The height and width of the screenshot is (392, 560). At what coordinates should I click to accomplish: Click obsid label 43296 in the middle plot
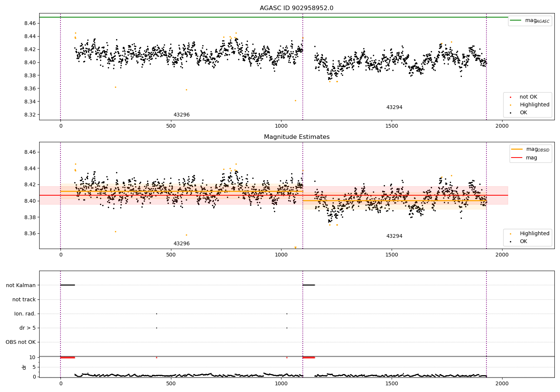[181, 244]
